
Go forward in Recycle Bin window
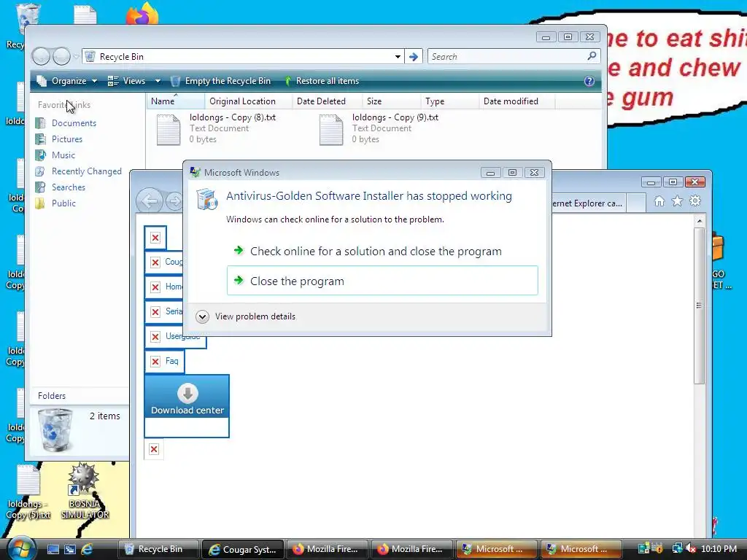pyautogui.click(x=61, y=57)
